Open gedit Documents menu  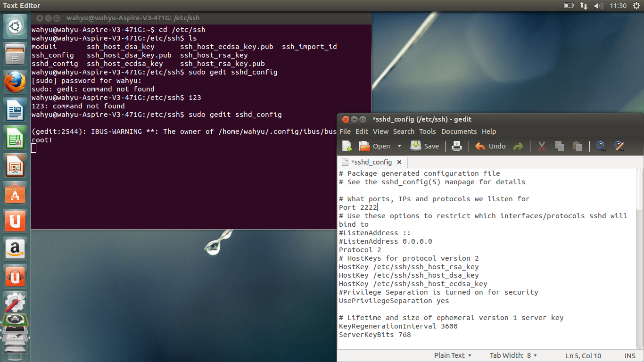(459, 132)
